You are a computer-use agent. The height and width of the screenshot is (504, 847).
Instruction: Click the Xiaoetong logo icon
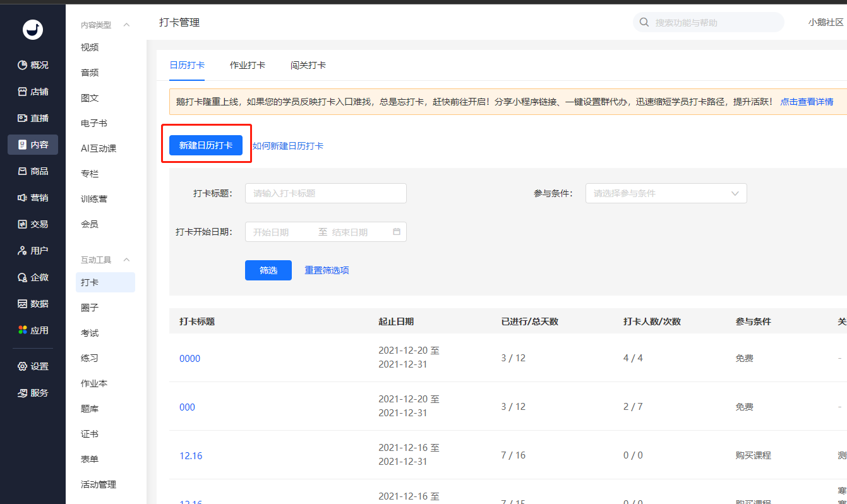coord(32,30)
